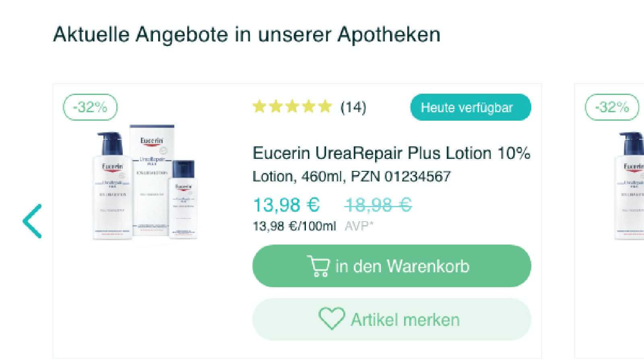
Task: Open Eucerin UreaRepair Plus Lotion 10% title
Action: click(391, 153)
